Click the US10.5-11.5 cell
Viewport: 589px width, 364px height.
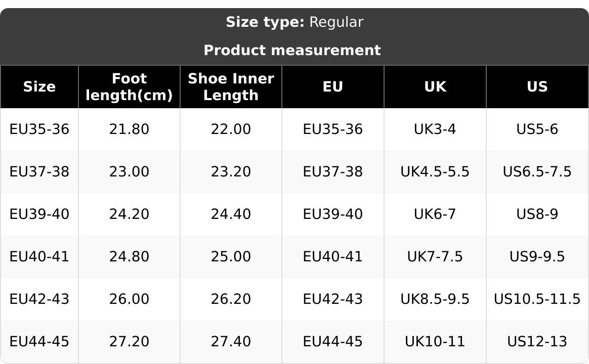point(537,299)
